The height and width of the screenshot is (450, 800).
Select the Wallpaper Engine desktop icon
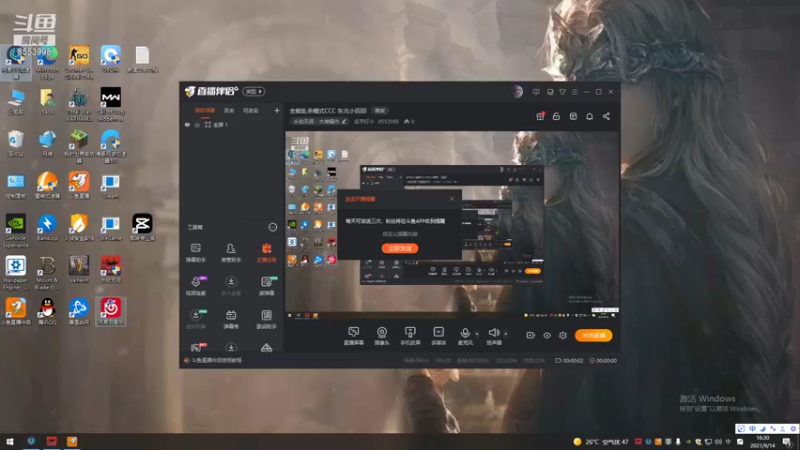(x=16, y=273)
